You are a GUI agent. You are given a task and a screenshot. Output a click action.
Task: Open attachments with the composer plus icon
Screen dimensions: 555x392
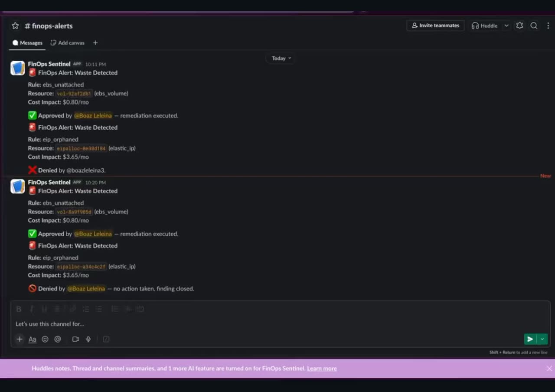pos(20,339)
